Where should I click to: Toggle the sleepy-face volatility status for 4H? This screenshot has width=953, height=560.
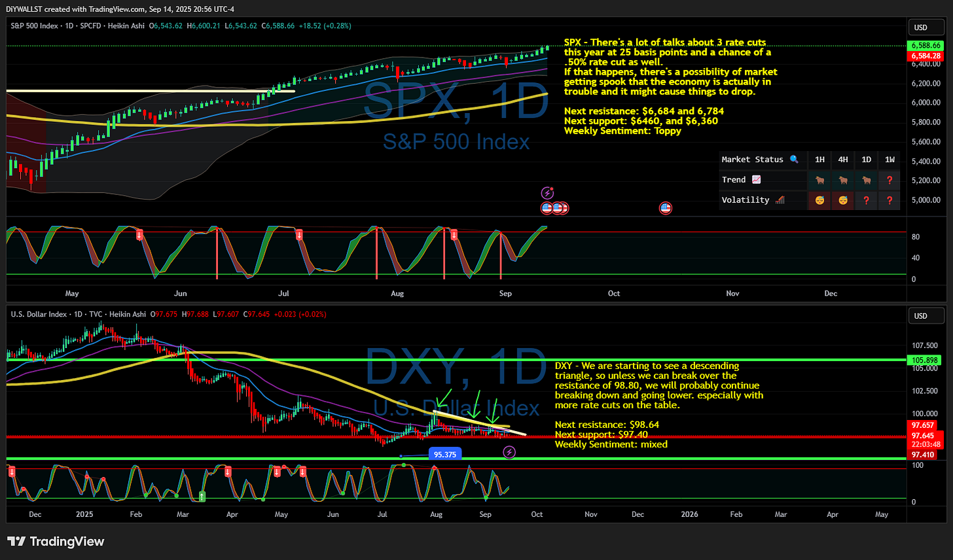[843, 200]
